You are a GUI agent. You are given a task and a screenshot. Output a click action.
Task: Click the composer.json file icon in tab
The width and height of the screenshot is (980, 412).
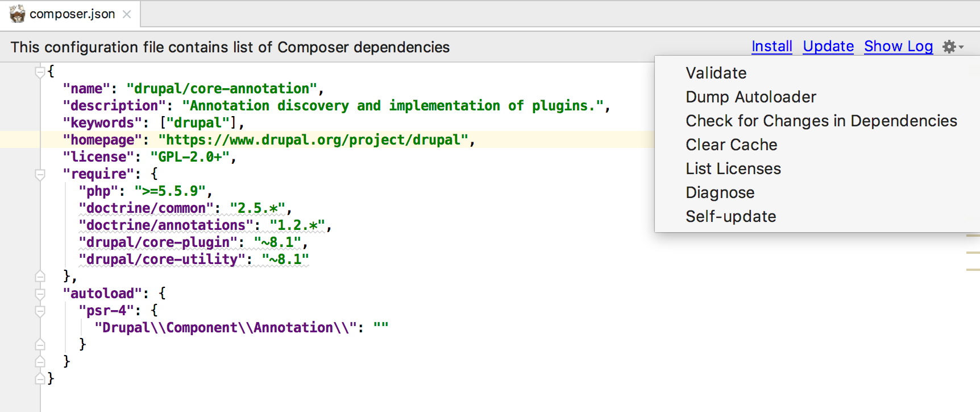pyautogui.click(x=18, y=14)
